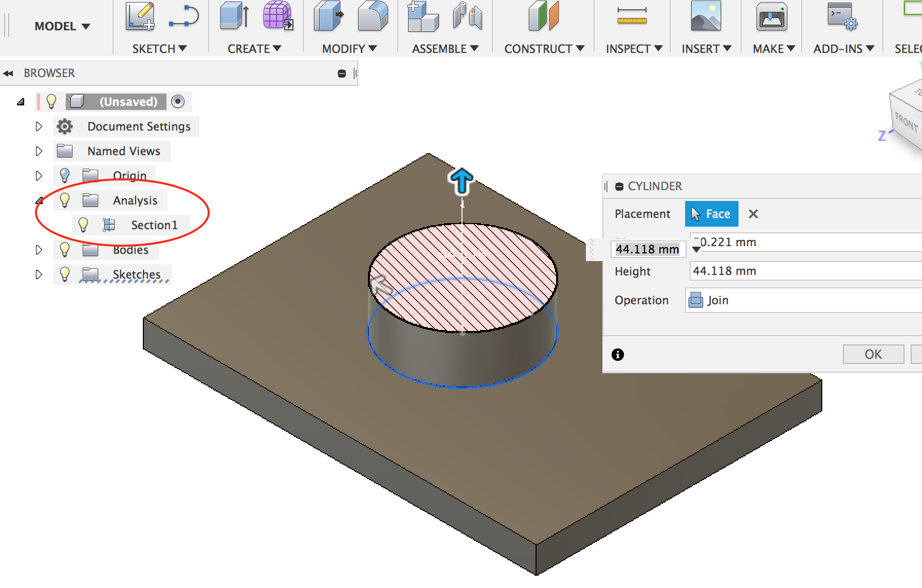Select the Fillet tool icon

tap(373, 16)
